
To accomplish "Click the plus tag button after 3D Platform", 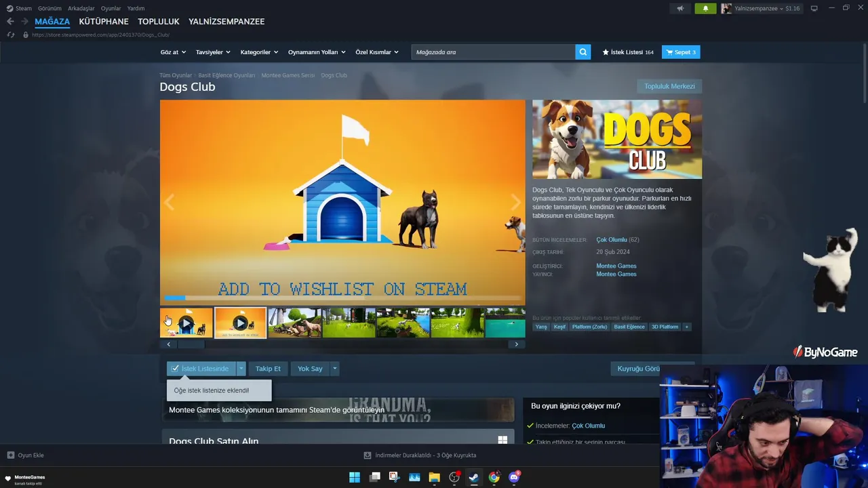I will 686,327.
